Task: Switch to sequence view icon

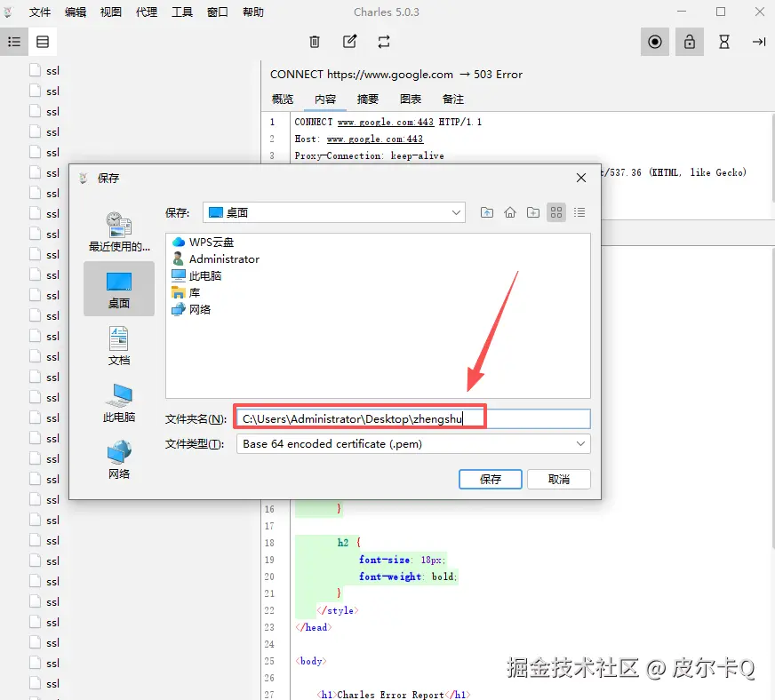Action: coord(43,42)
